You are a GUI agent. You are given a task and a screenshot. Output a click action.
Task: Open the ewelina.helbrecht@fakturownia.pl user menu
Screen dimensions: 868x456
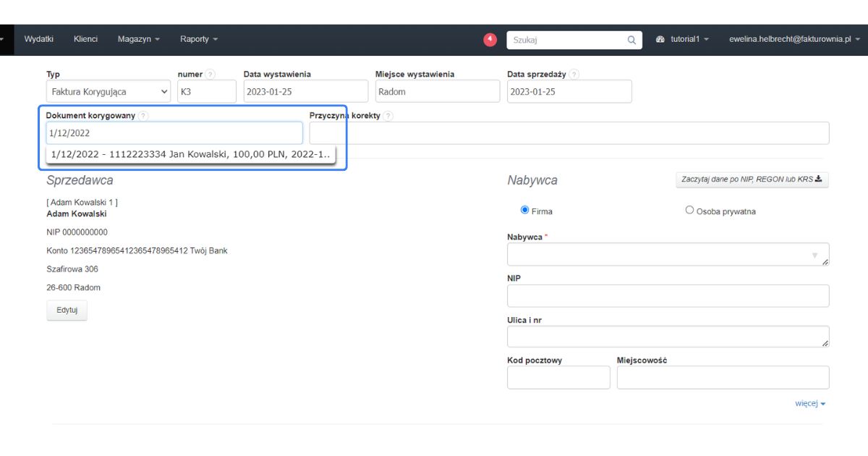point(794,39)
